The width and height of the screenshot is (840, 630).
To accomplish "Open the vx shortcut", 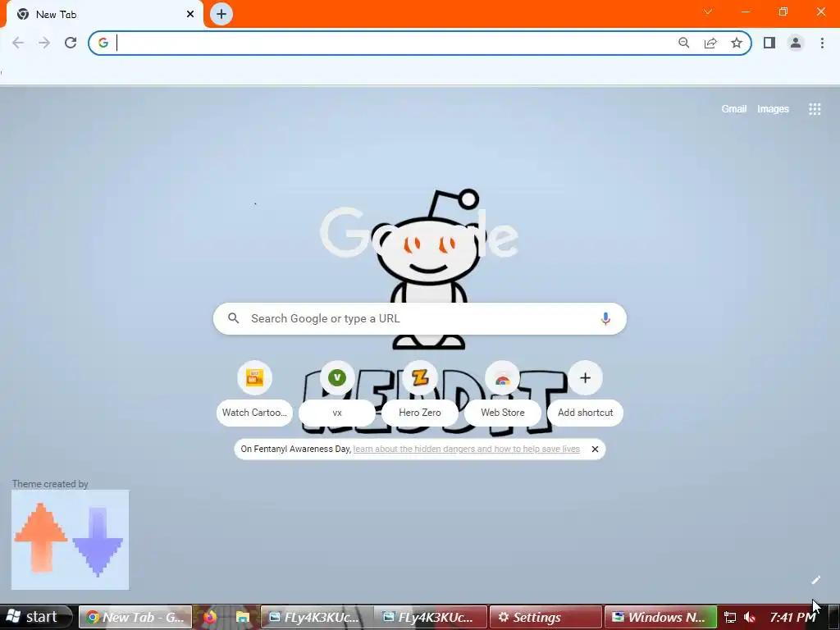I will [337, 394].
